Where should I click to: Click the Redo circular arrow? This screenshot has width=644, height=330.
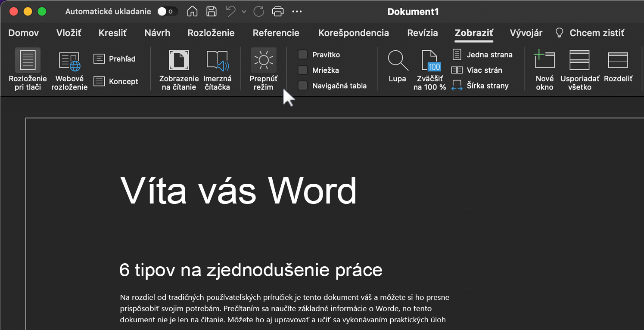pos(259,12)
